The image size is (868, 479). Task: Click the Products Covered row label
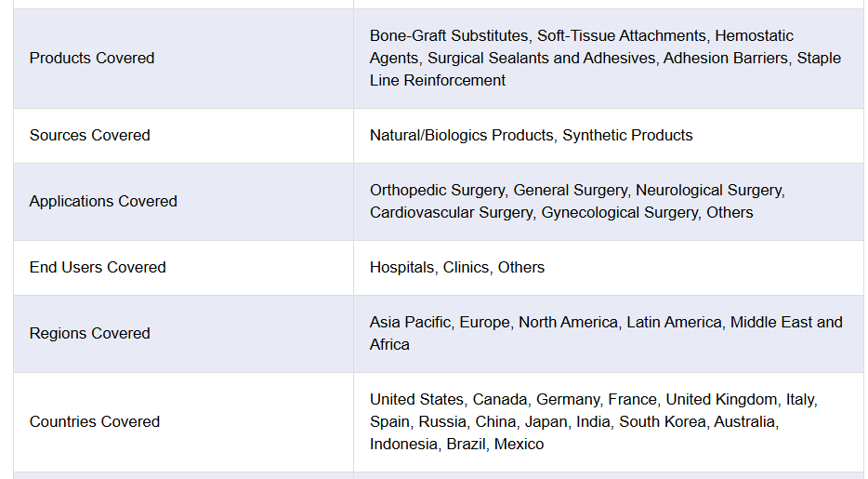(92, 58)
